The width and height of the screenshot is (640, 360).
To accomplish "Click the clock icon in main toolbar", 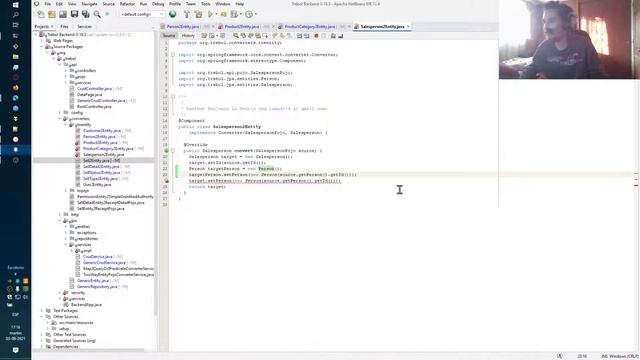I will click(x=249, y=14).
